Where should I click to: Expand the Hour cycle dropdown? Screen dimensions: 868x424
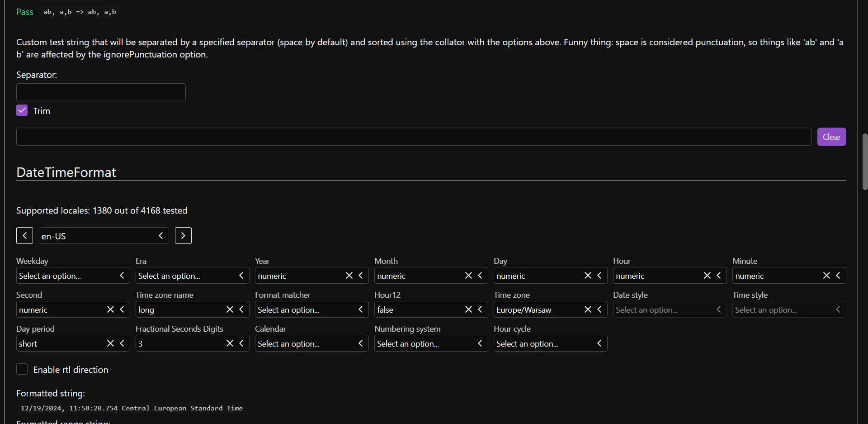coord(550,343)
